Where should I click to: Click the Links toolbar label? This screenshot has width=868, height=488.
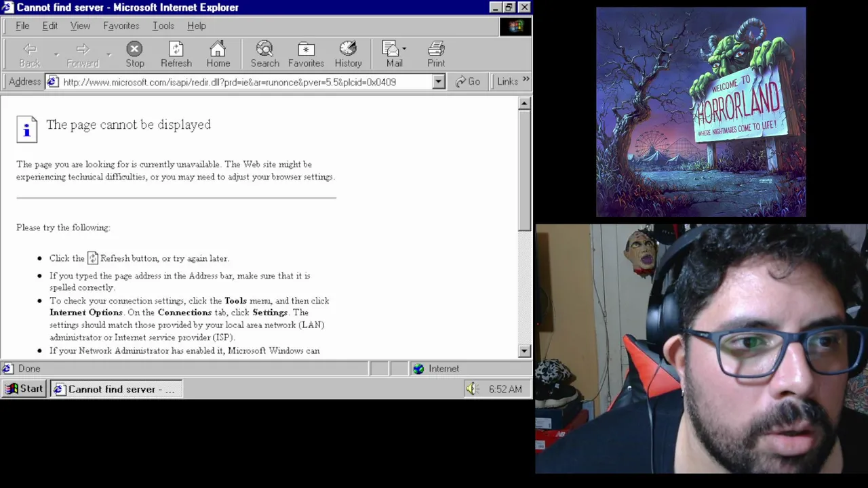coord(507,81)
